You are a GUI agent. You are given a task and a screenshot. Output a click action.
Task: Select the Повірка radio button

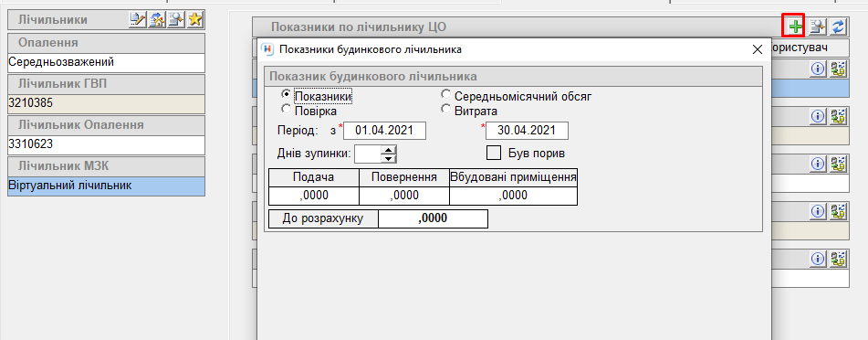coord(287,110)
